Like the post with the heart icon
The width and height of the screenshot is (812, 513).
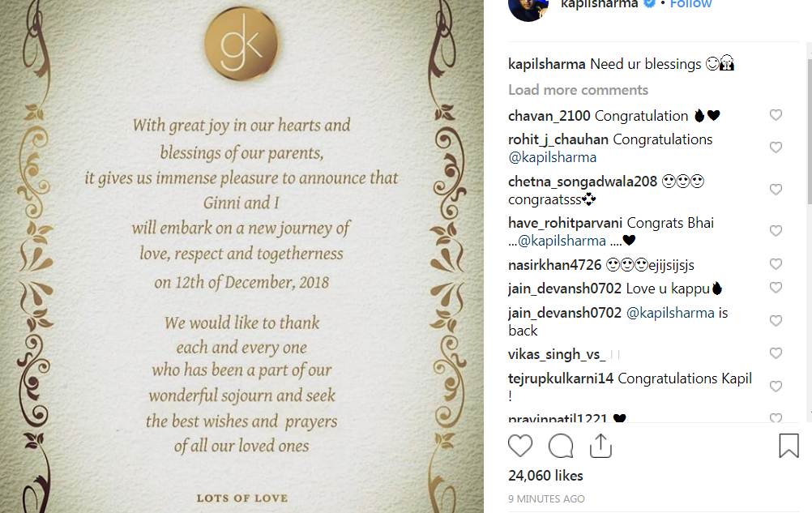click(520, 446)
